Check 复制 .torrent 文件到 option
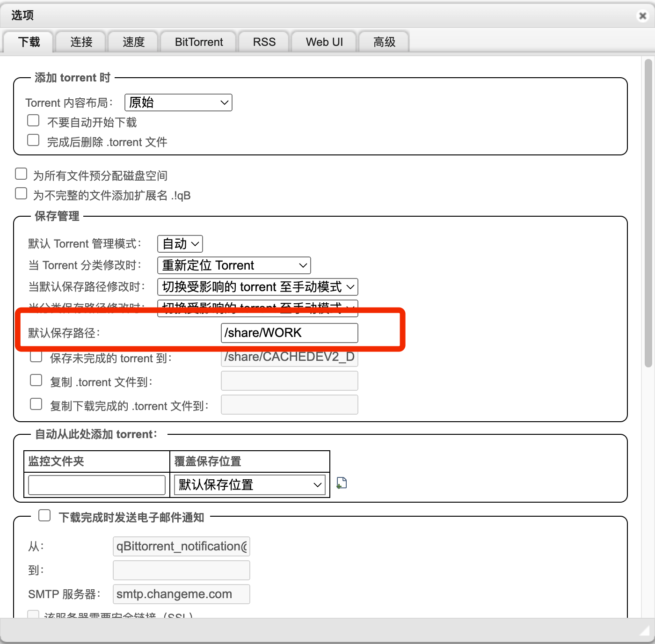The image size is (655, 644). click(36, 380)
